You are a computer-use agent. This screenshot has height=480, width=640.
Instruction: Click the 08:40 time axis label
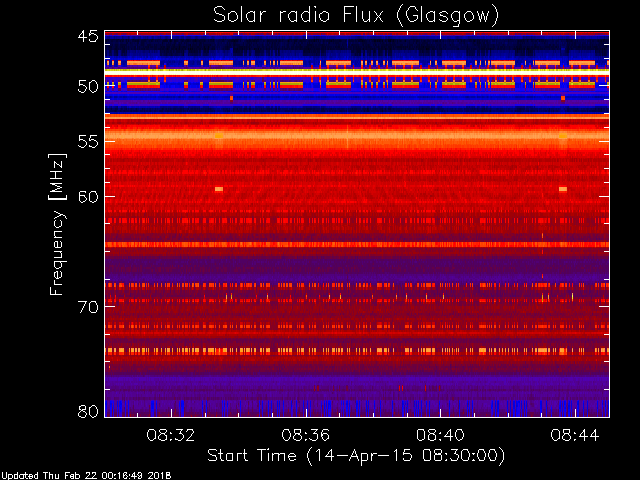[440, 435]
